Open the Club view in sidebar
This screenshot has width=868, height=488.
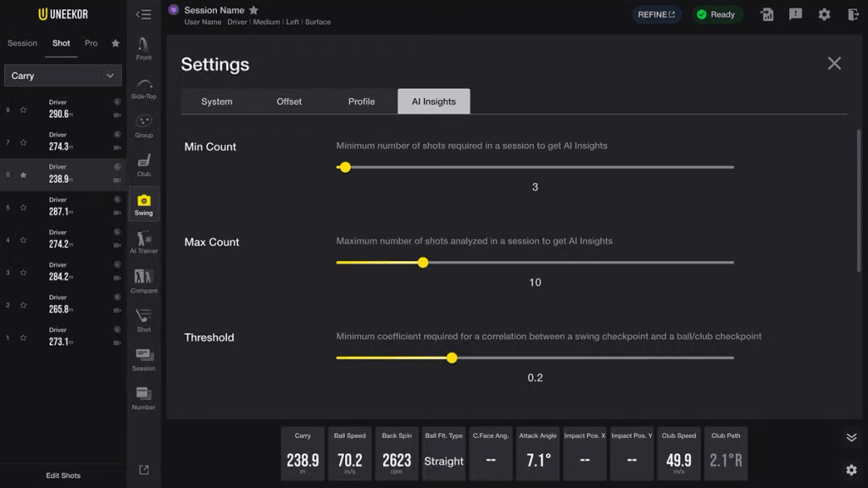[143, 165]
